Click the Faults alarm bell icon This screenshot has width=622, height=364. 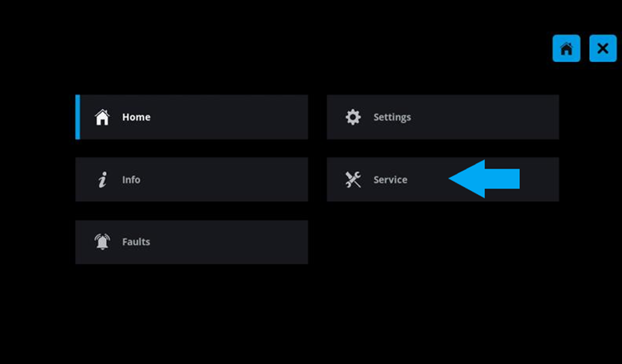[x=102, y=242]
